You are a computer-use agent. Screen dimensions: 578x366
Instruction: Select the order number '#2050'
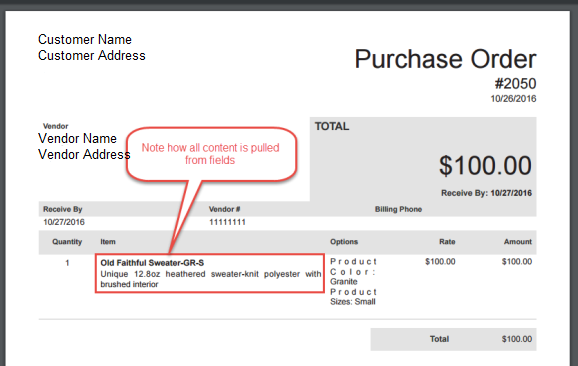515,84
